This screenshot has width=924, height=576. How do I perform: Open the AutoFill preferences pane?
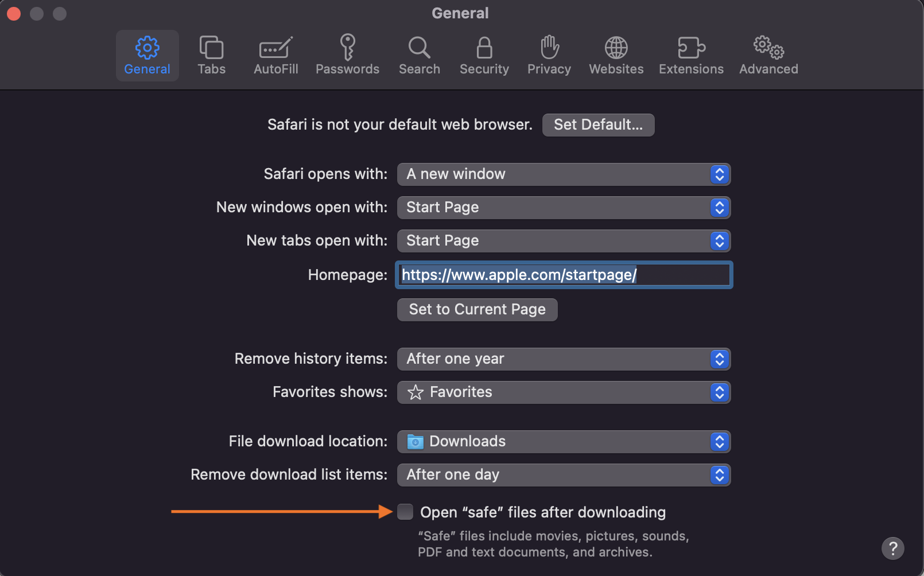coord(276,56)
